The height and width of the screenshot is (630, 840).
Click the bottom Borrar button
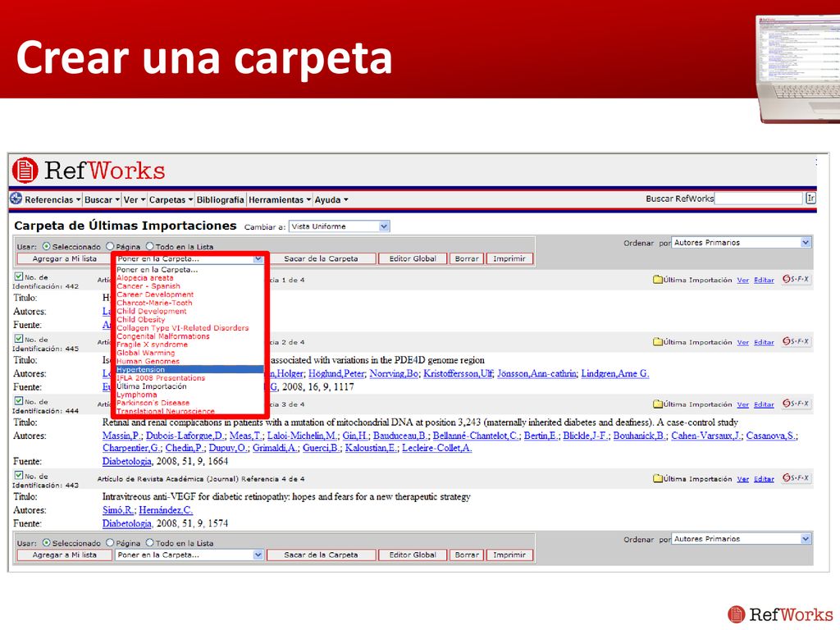pyautogui.click(x=467, y=555)
